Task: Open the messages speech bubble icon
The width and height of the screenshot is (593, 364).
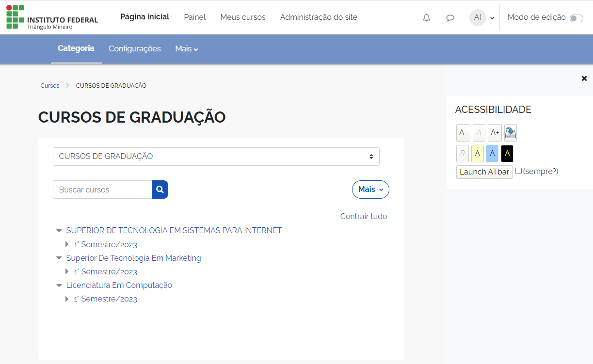Action: coord(450,18)
